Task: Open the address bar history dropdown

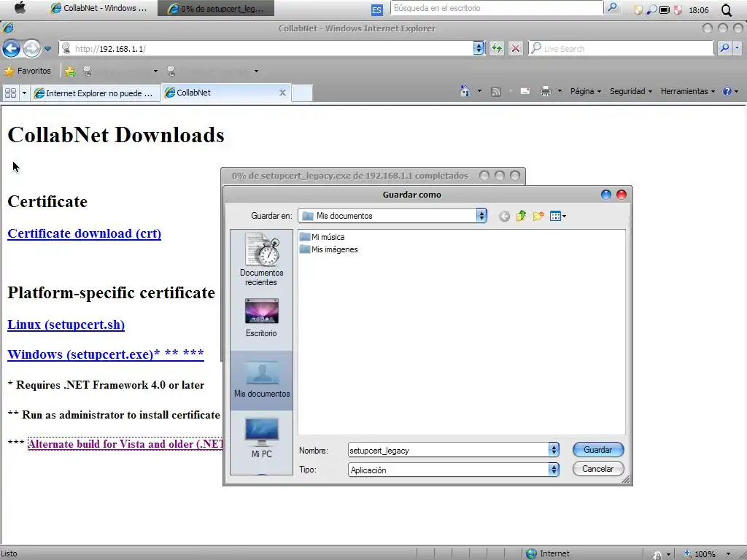Action: pos(479,48)
